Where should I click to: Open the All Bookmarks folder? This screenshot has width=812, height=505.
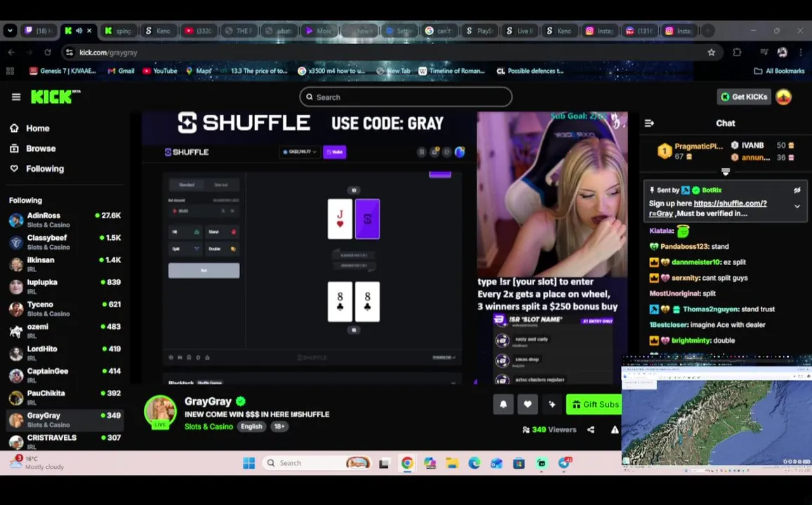coord(779,71)
